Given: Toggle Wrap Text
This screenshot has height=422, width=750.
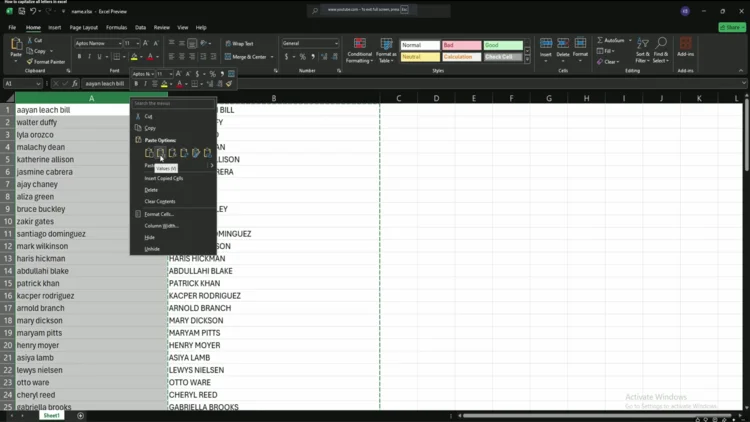Looking at the screenshot, I should pyautogui.click(x=239, y=44).
